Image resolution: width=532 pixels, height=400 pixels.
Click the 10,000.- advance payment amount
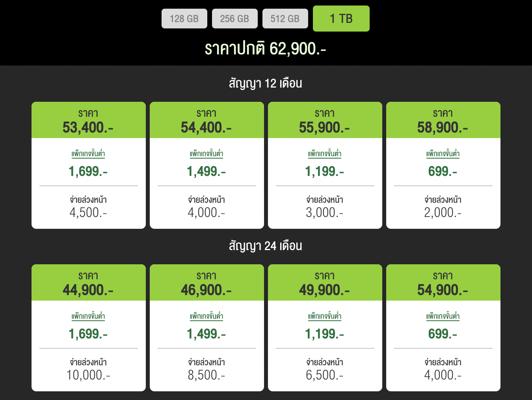click(x=88, y=375)
